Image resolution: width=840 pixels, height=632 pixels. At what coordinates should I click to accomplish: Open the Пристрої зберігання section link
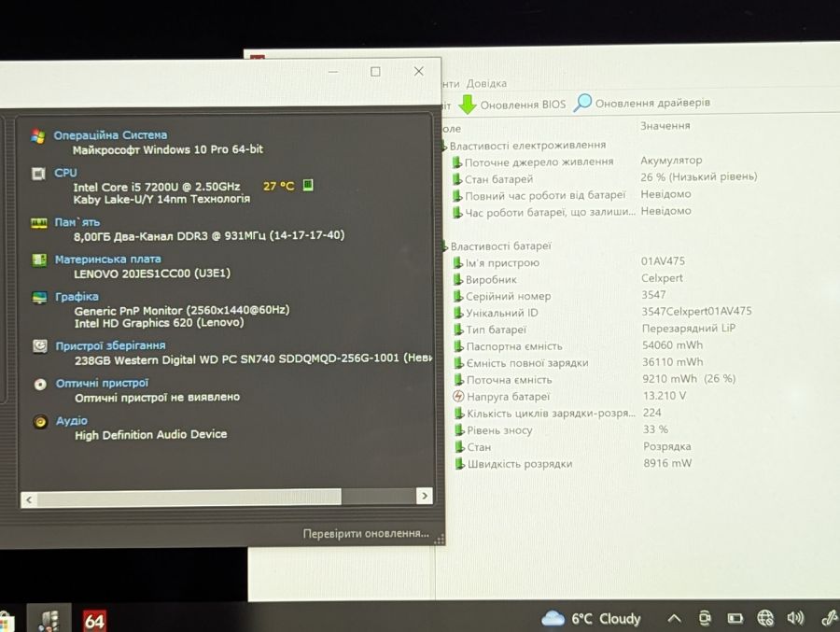click(110, 345)
